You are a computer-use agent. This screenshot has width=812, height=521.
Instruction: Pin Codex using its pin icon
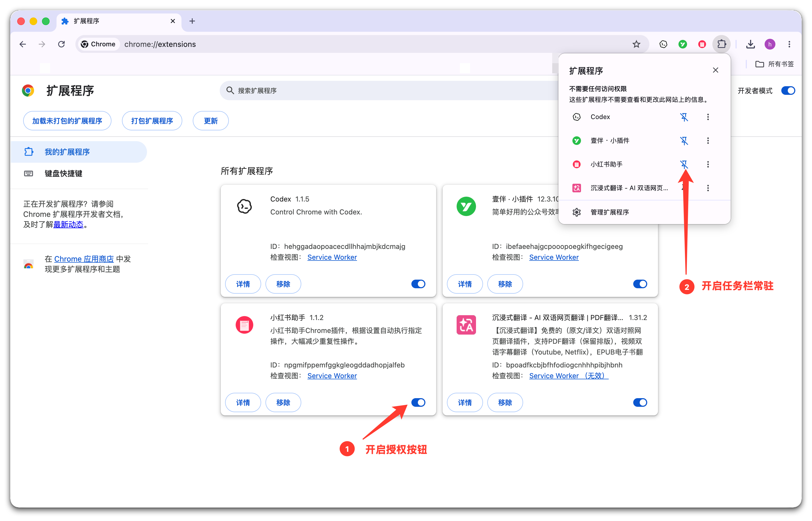coord(684,117)
